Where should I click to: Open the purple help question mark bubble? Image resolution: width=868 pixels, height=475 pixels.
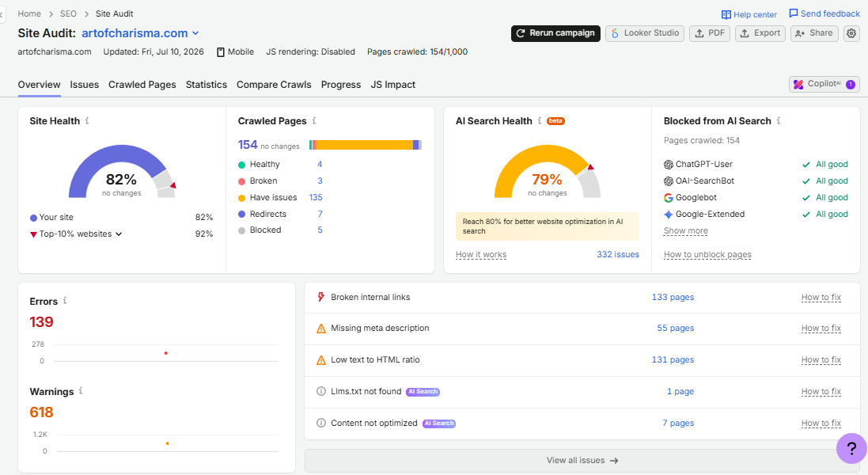click(851, 448)
